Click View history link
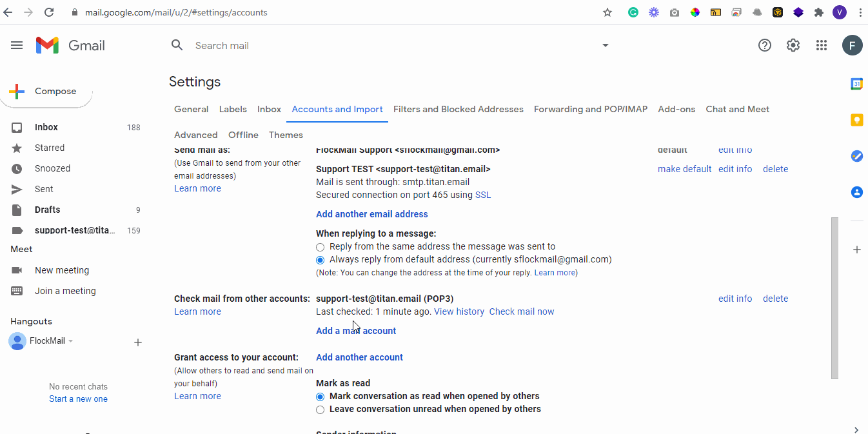The height and width of the screenshot is (434, 868). [x=459, y=311]
